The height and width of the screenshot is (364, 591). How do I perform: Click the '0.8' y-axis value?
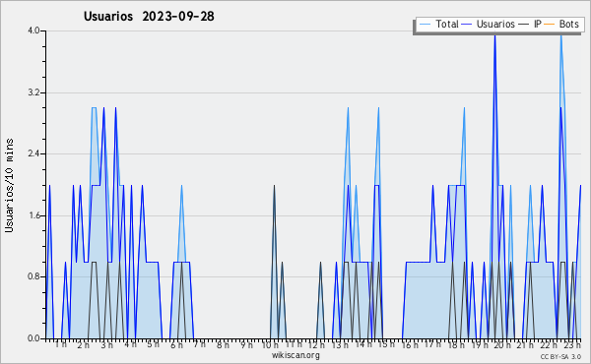pos(33,276)
